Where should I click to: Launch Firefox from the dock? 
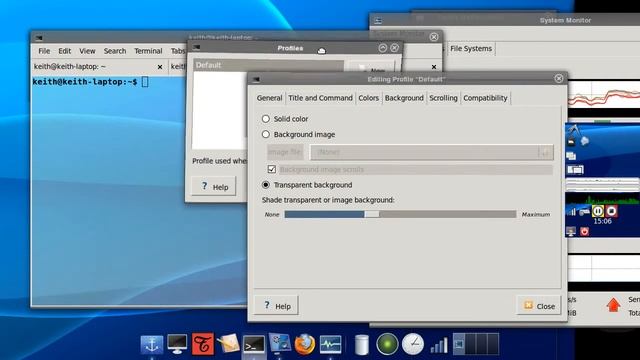304,344
